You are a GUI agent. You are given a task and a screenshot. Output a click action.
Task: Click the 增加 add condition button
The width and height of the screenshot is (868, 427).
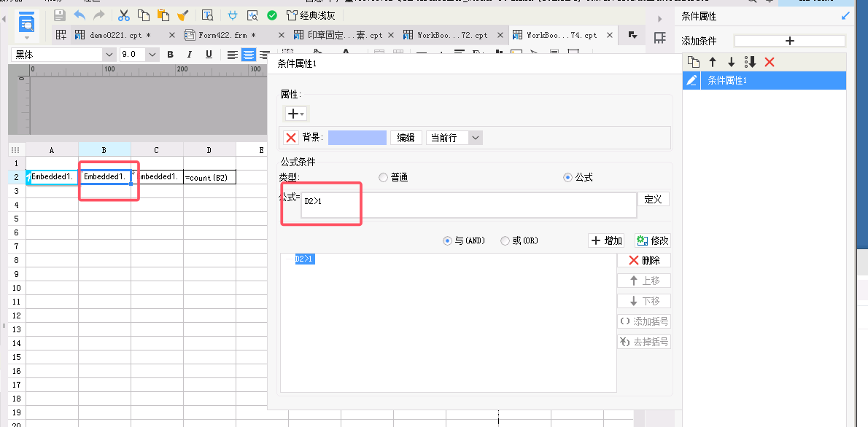click(x=606, y=240)
